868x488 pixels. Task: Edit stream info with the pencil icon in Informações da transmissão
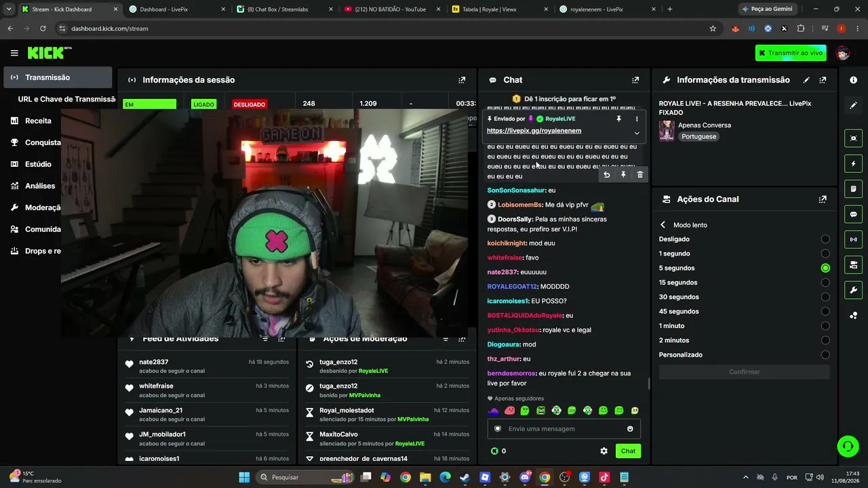806,80
